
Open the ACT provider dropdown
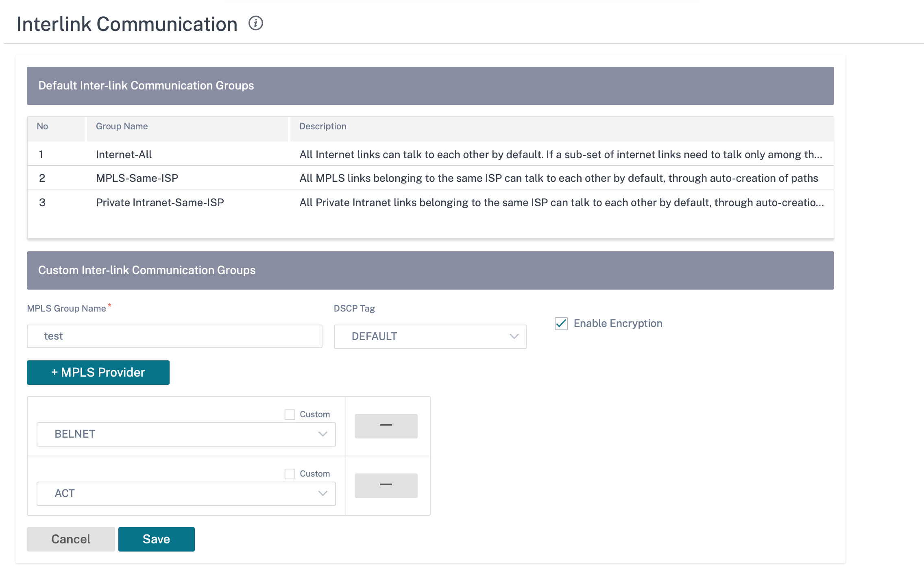[x=186, y=493]
